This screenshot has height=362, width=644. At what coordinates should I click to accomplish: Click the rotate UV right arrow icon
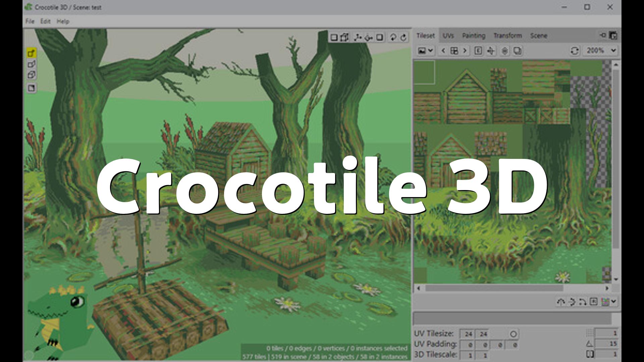(572, 302)
